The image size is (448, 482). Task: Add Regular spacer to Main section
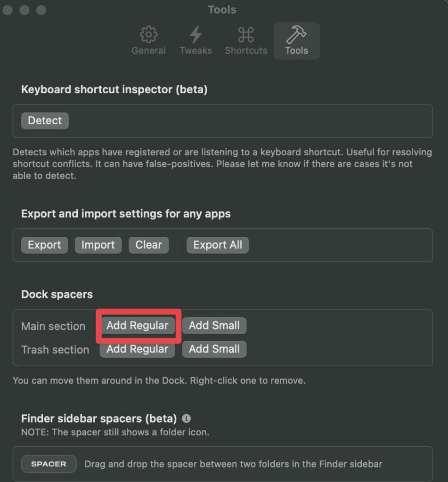click(138, 326)
